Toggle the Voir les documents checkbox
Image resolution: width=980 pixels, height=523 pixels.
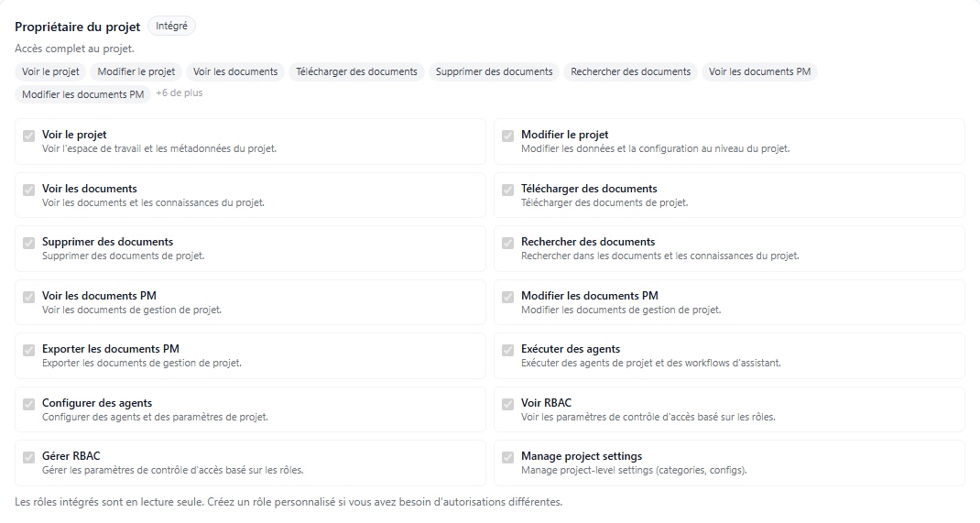pyautogui.click(x=28, y=190)
